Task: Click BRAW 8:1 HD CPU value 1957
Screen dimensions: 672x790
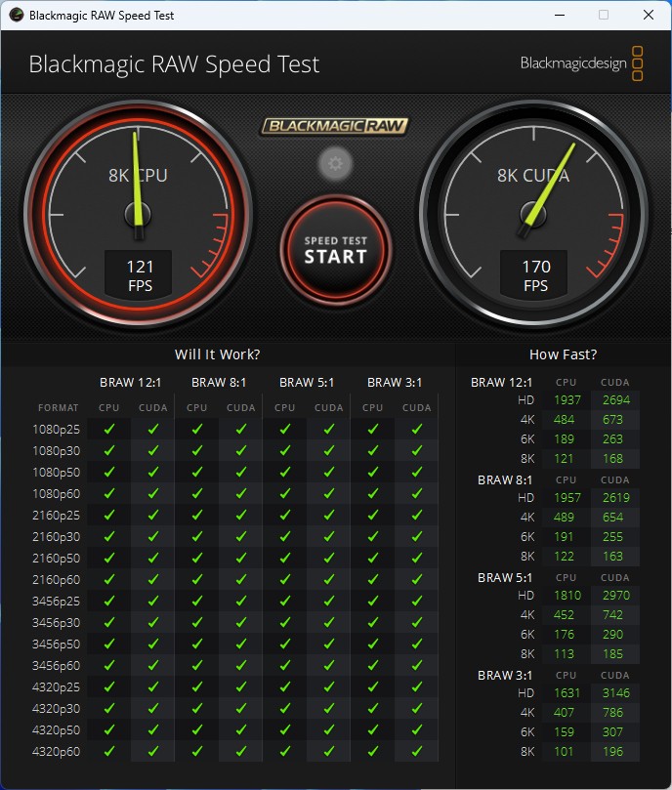Action: [x=567, y=498]
